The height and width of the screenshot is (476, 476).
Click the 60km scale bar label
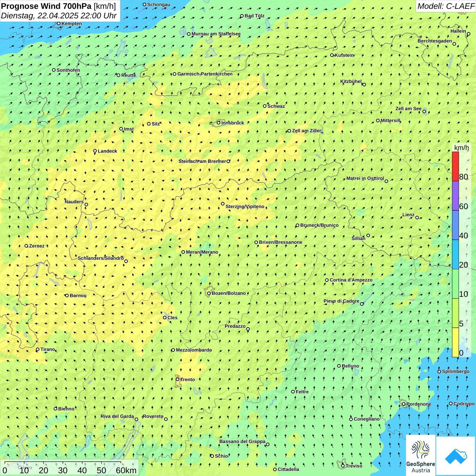[126, 470]
